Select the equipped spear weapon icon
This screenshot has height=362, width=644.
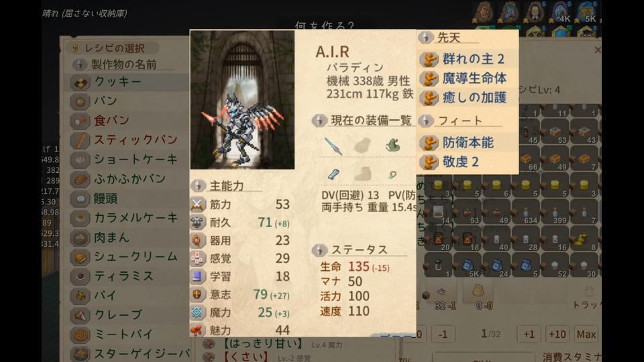333,145
